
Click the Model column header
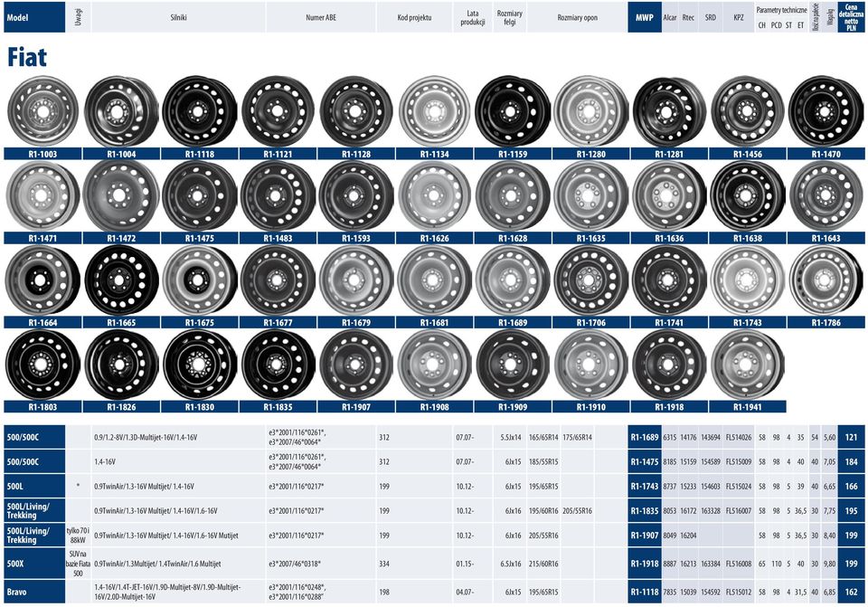(34, 18)
